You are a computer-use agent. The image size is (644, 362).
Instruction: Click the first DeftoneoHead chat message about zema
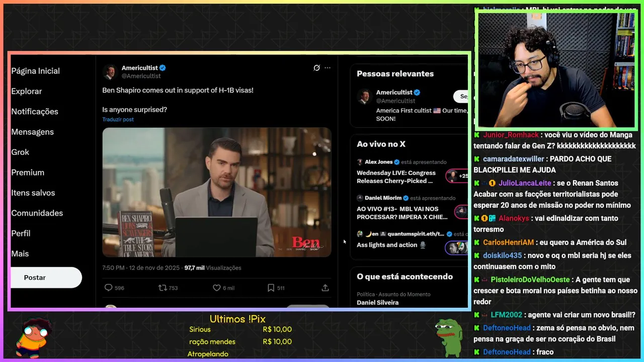click(555, 333)
